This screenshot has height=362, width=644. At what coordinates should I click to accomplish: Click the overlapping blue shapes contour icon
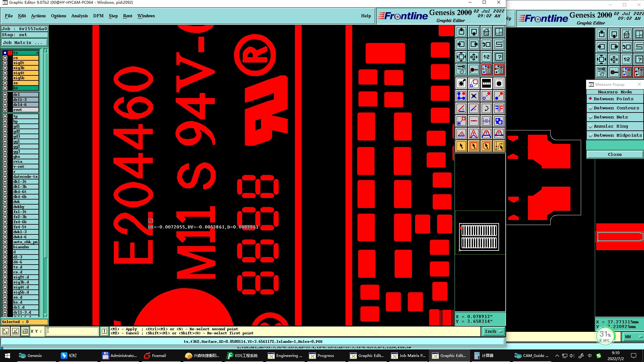click(x=499, y=121)
